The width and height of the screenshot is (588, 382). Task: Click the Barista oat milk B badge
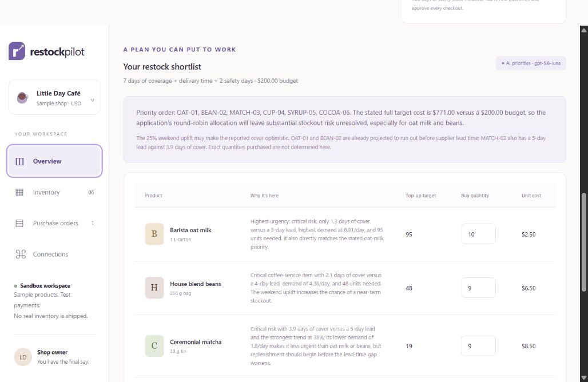[154, 234]
